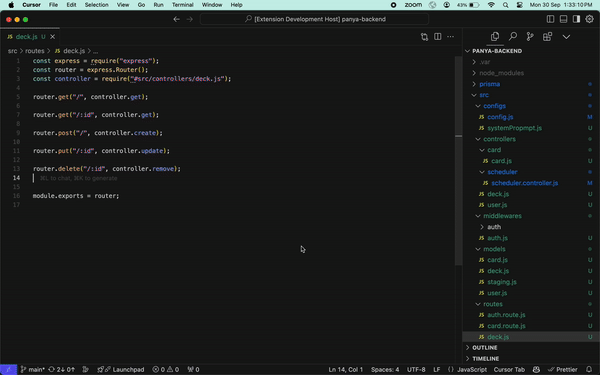Expand the TIMELINE section

[x=531, y=359]
